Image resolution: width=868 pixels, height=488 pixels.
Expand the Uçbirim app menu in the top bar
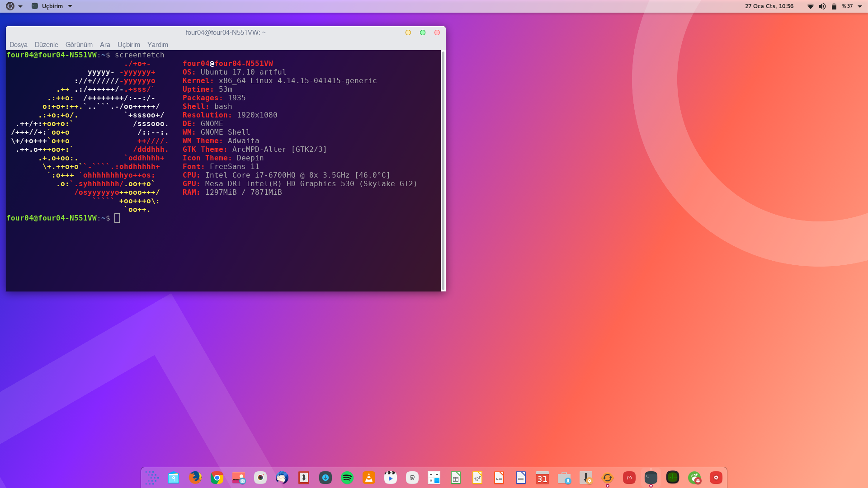[x=52, y=6]
